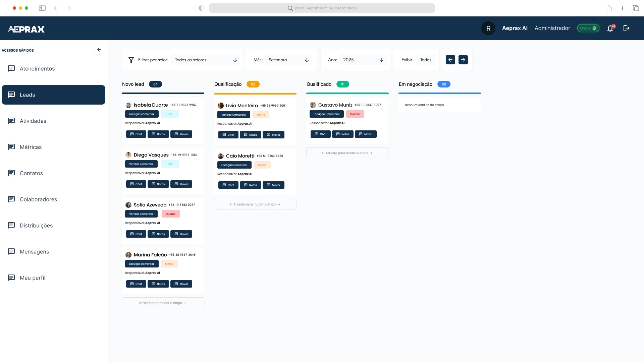644x362 pixels.
Task: Open Chat for Marina Falcão
Action: (136, 284)
